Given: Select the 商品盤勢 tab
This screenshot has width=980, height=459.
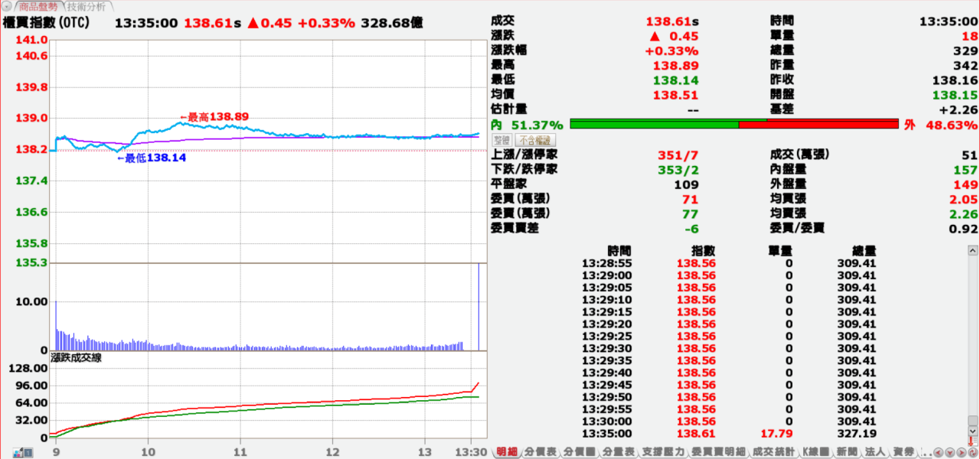Looking at the screenshot, I should click(x=38, y=7).
